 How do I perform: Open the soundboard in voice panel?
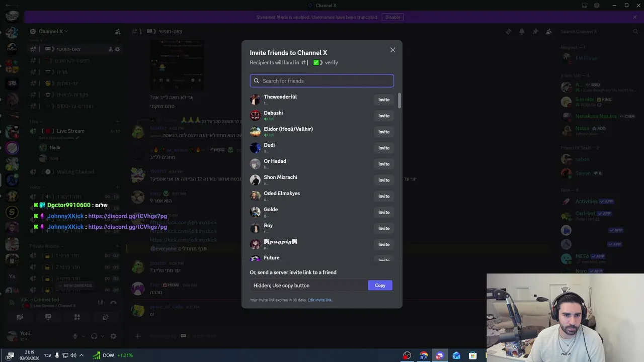(106, 317)
